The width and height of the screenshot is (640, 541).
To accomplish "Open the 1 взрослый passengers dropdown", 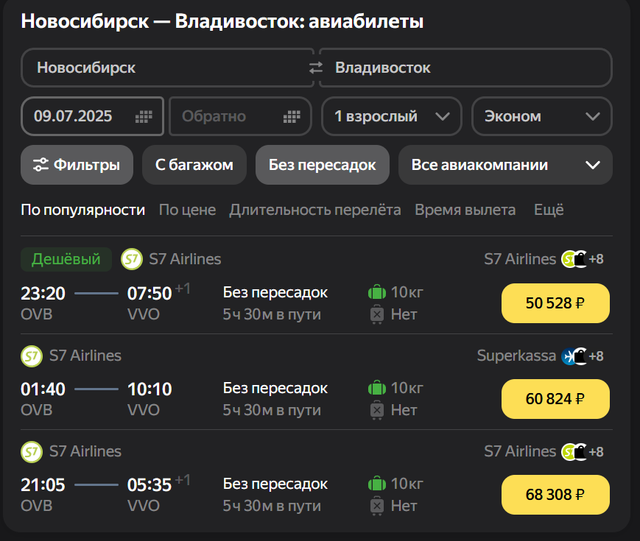I will 392,116.
